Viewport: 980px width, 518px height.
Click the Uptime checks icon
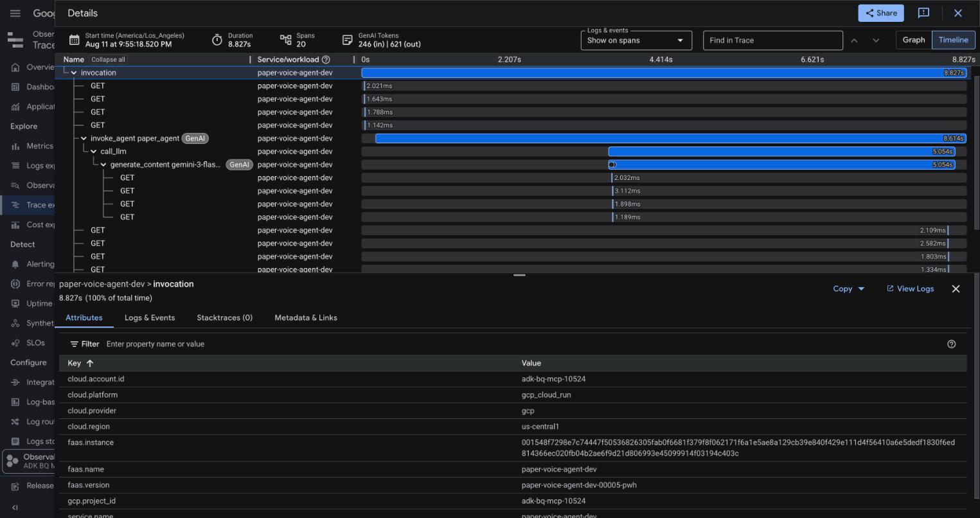pyautogui.click(x=15, y=303)
